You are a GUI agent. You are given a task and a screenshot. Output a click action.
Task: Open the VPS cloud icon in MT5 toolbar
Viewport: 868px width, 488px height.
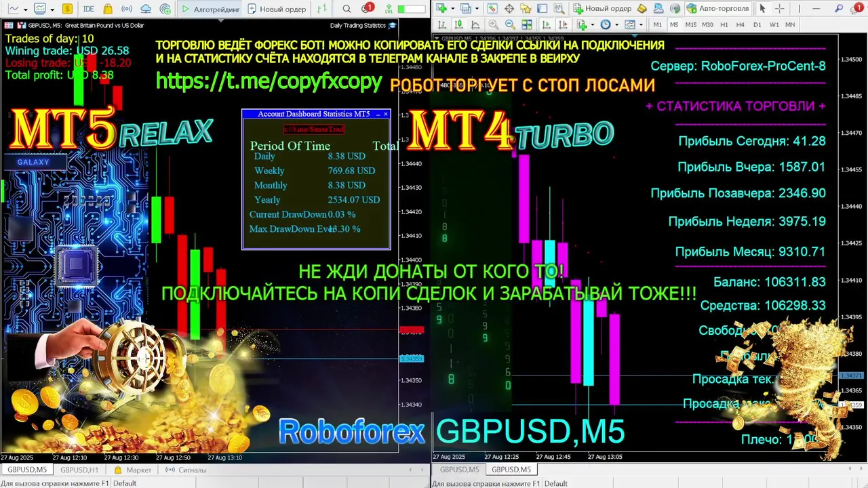click(x=146, y=9)
